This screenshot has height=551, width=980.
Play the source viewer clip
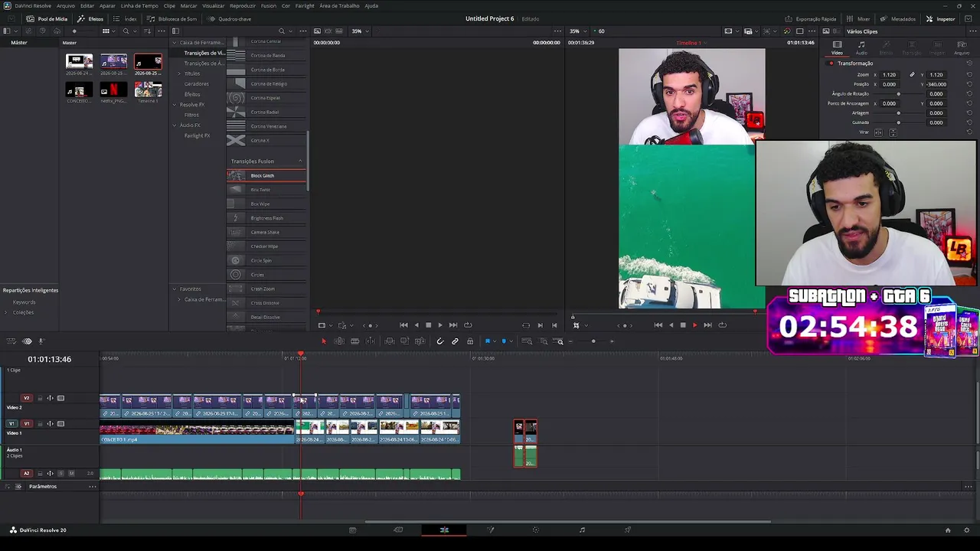click(439, 325)
